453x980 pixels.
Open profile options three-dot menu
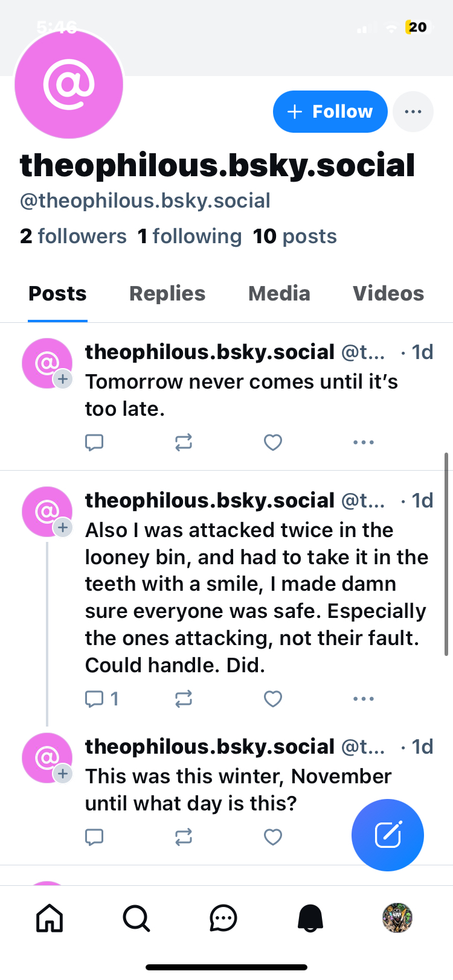point(413,112)
